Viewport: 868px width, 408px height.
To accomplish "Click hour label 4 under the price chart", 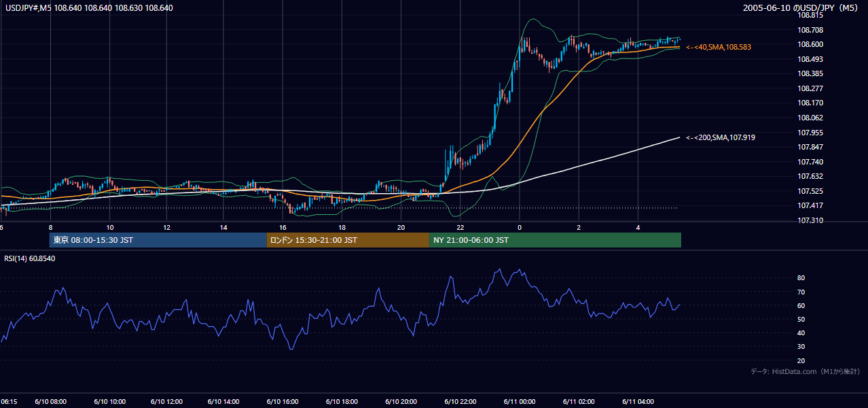I will click(x=638, y=228).
